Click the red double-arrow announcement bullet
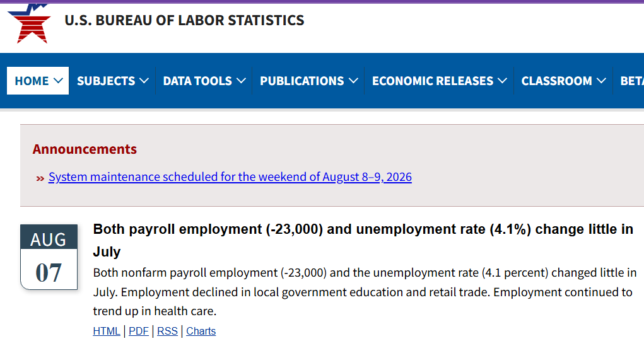 tap(40, 178)
